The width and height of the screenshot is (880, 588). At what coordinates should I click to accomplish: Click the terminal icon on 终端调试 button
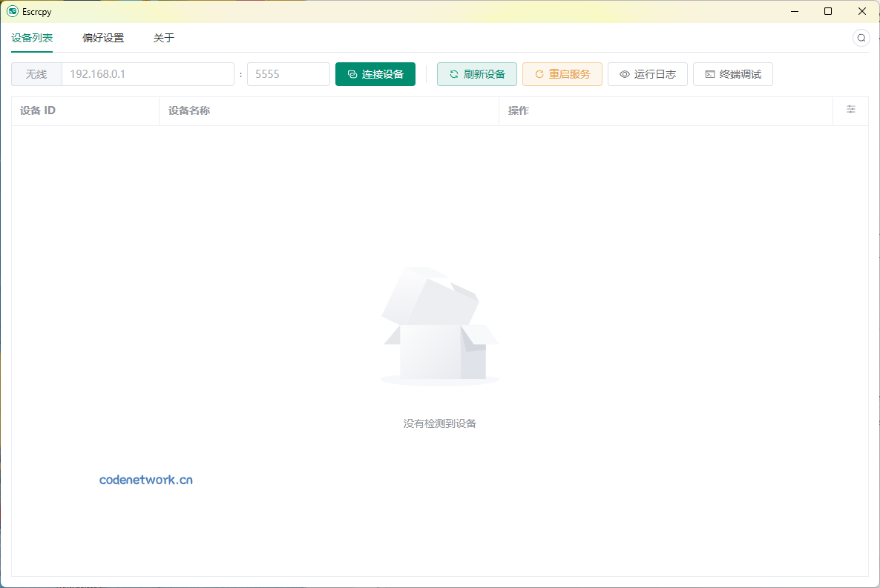tap(709, 73)
